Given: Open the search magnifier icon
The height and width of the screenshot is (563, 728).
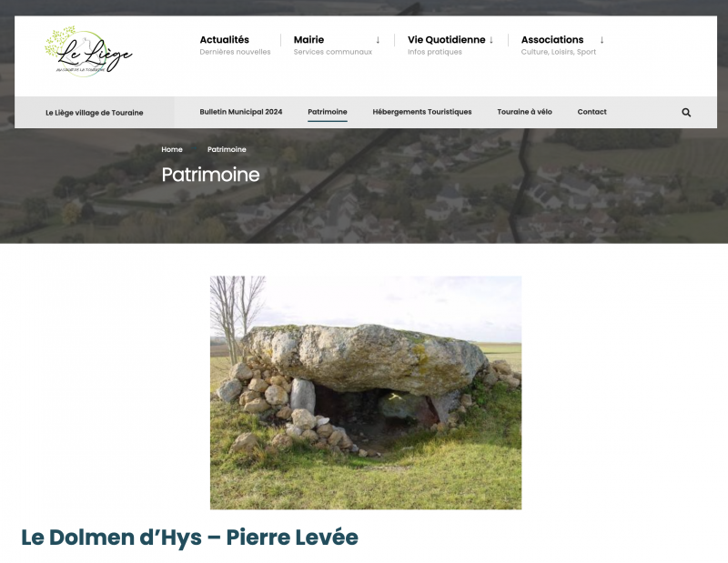Looking at the screenshot, I should [x=686, y=113].
